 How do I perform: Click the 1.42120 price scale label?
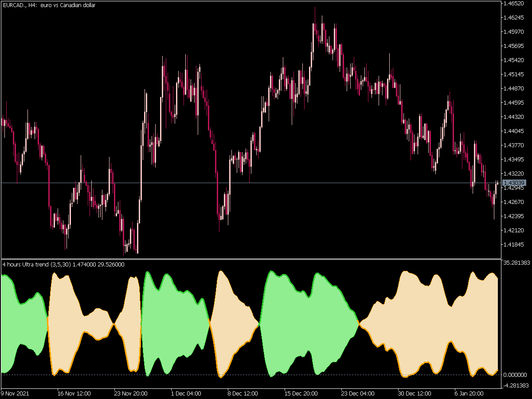[514, 230]
